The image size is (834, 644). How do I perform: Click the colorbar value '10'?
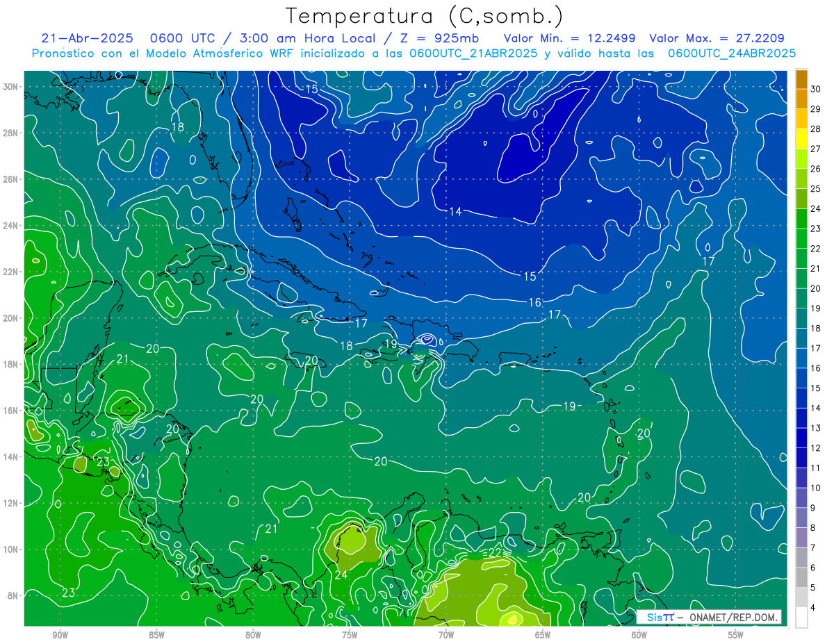(x=816, y=488)
